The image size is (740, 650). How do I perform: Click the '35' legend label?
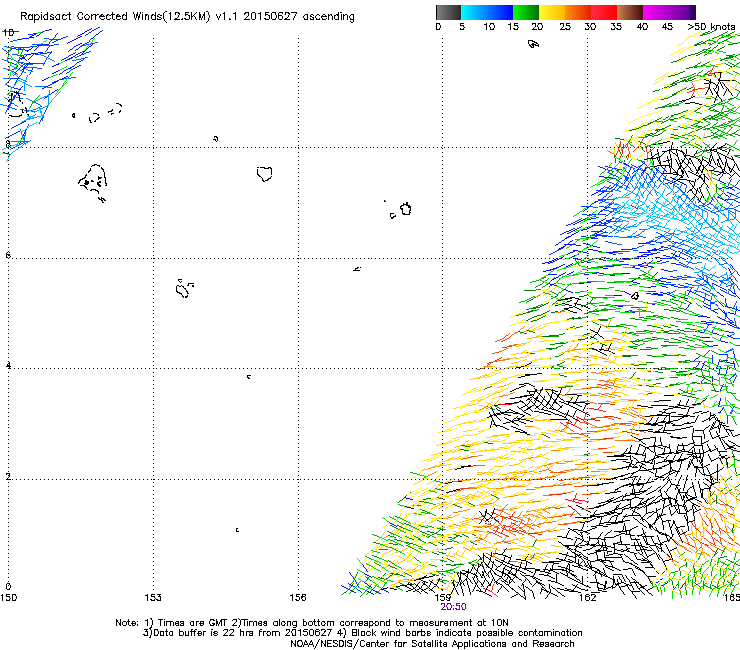coord(616,27)
